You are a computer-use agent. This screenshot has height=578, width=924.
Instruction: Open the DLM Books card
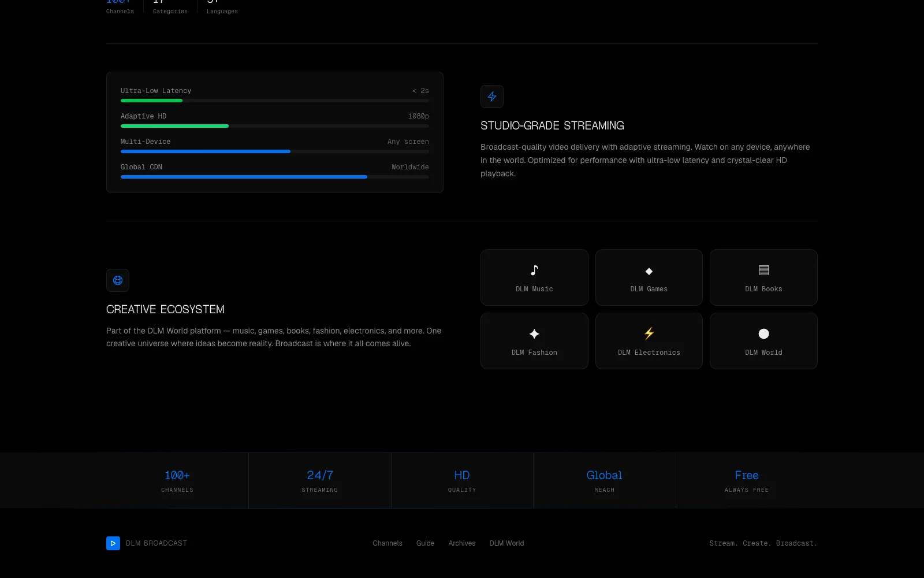pyautogui.click(x=763, y=277)
